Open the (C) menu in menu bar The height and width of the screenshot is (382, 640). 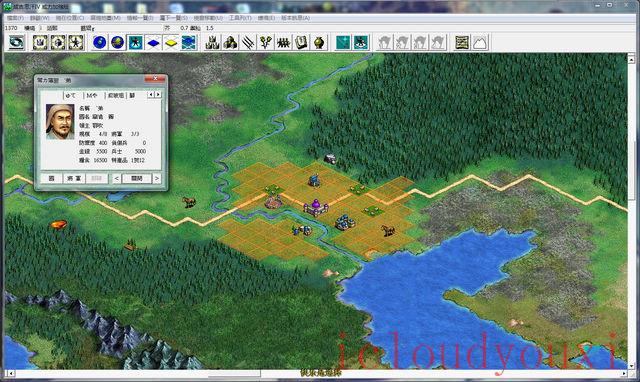click(70, 18)
